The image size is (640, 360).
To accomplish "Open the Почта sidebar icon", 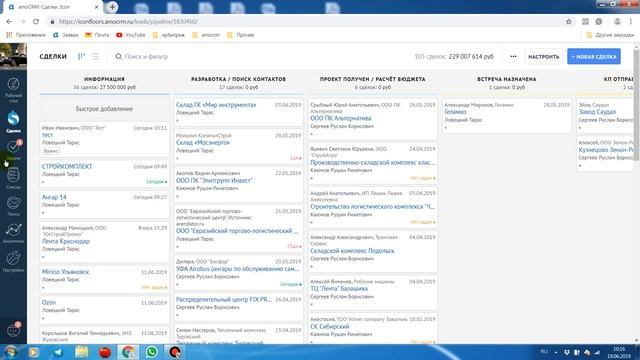I will coord(13,206).
